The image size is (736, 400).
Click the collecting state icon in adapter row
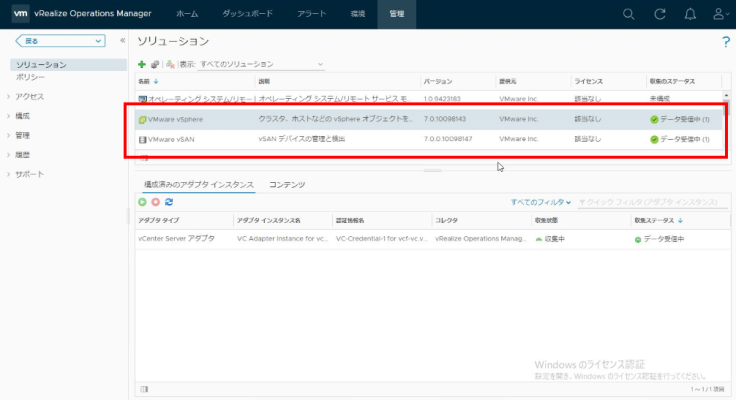539,239
